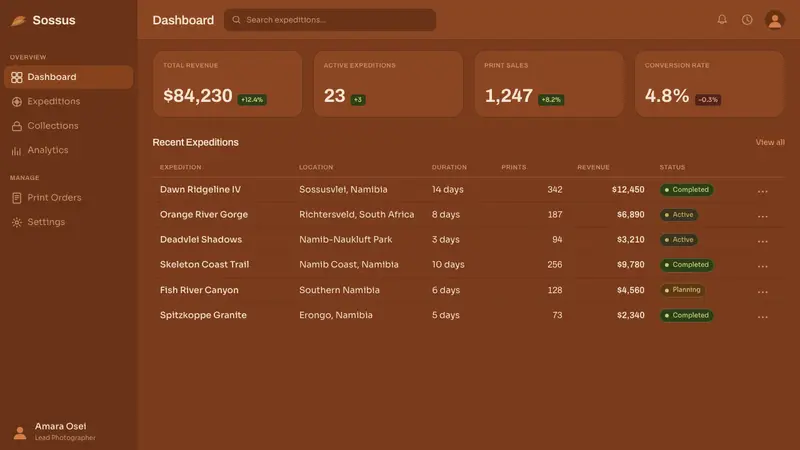Open the Print Sales card
This screenshot has width=800, height=450.
tap(549, 84)
